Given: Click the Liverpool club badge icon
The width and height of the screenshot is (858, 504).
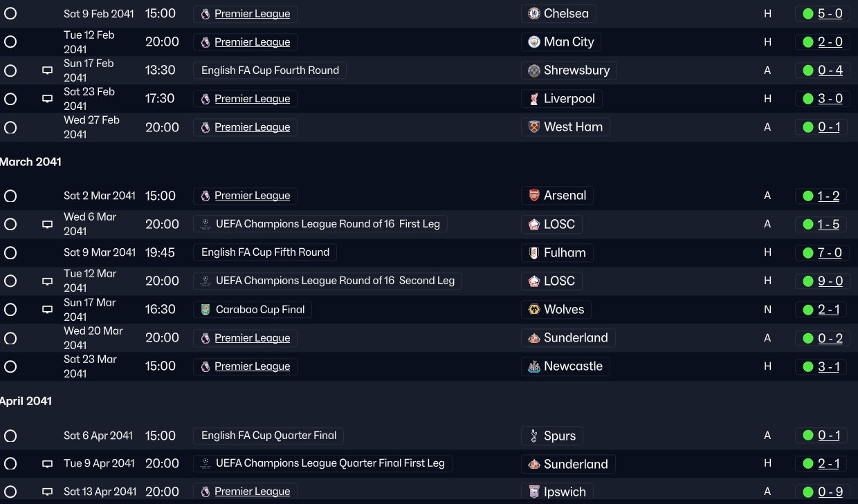Looking at the screenshot, I should 533,99.
